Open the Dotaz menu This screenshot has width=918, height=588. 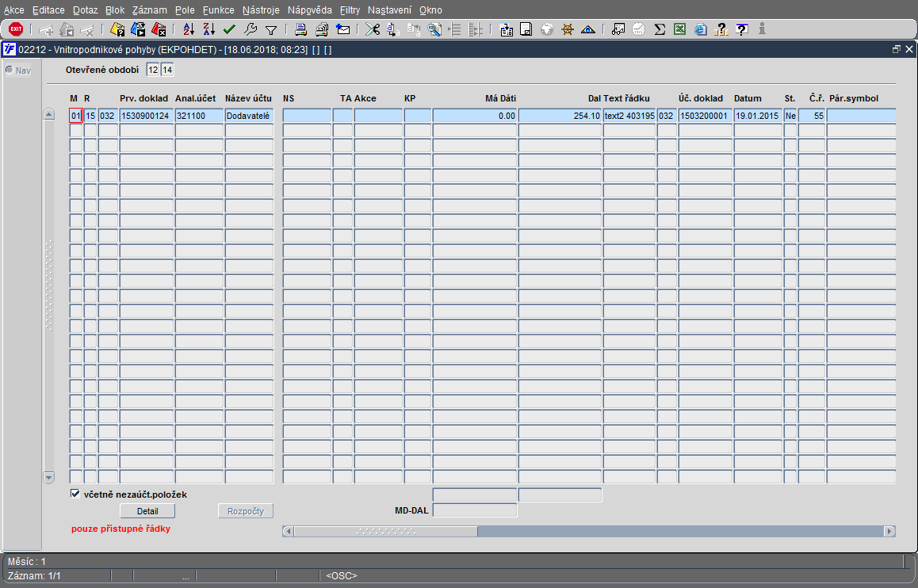tap(86, 10)
